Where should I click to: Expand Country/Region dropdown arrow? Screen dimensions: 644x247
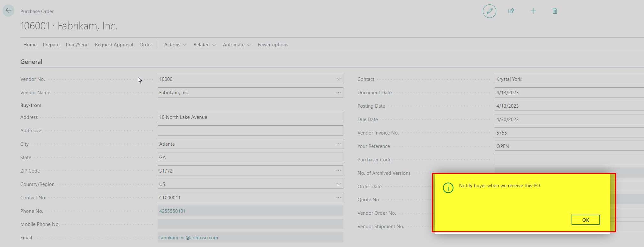click(338, 184)
